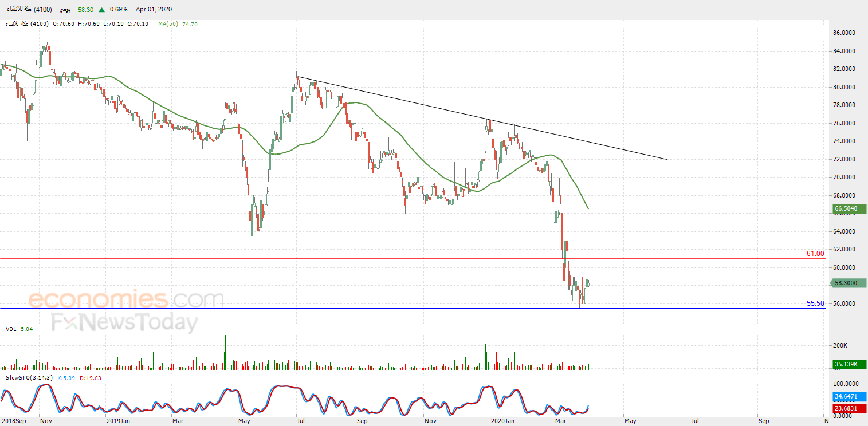The height and width of the screenshot is (426, 868).
Task: Click the green 35.139K volume tag
Action: 850,364
